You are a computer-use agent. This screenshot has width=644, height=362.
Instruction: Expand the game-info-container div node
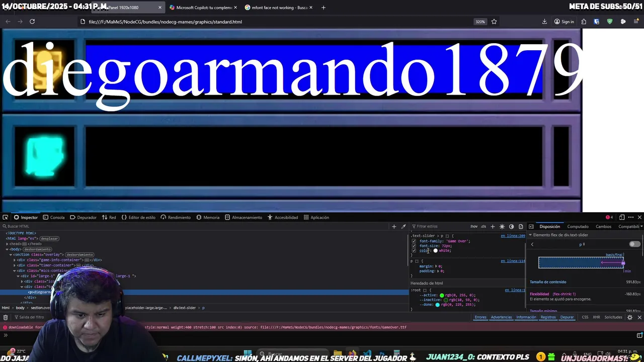15,260
